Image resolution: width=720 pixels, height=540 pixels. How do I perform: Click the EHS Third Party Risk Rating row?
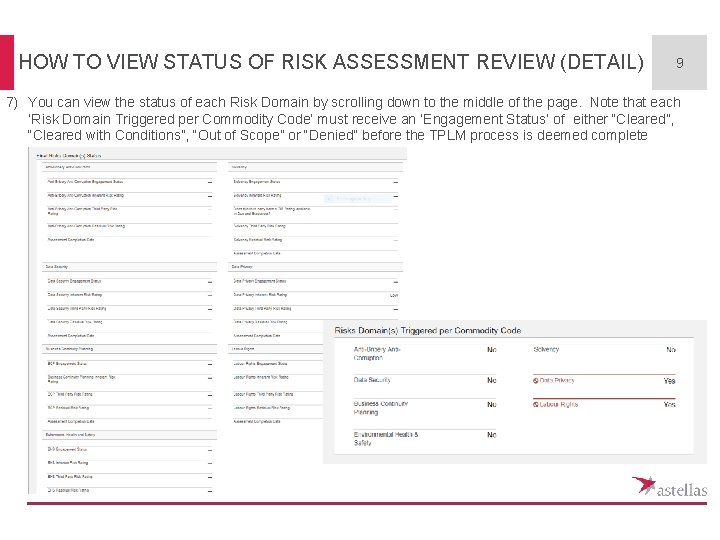click(129, 477)
